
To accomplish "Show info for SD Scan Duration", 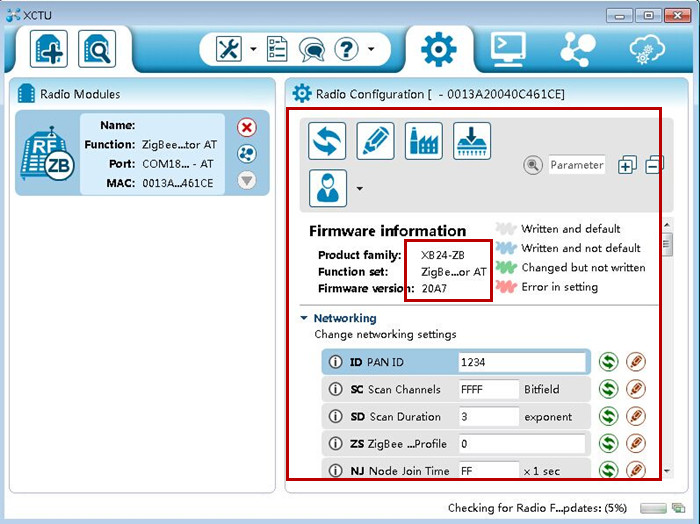I will [335, 416].
